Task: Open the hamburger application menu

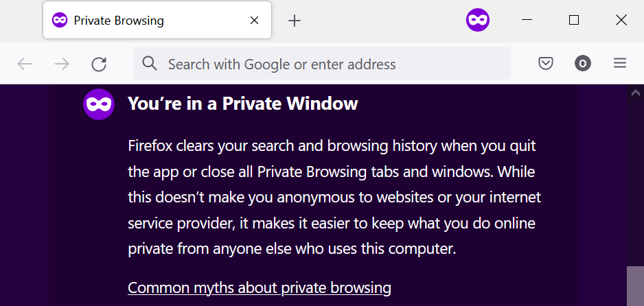Action: 620,63
